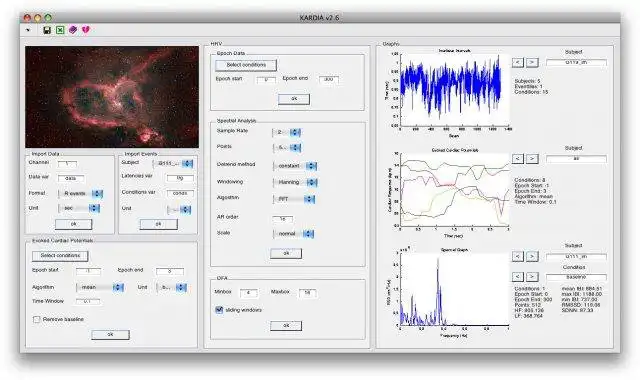Toggle the sliding windows checkbox

click(219, 310)
